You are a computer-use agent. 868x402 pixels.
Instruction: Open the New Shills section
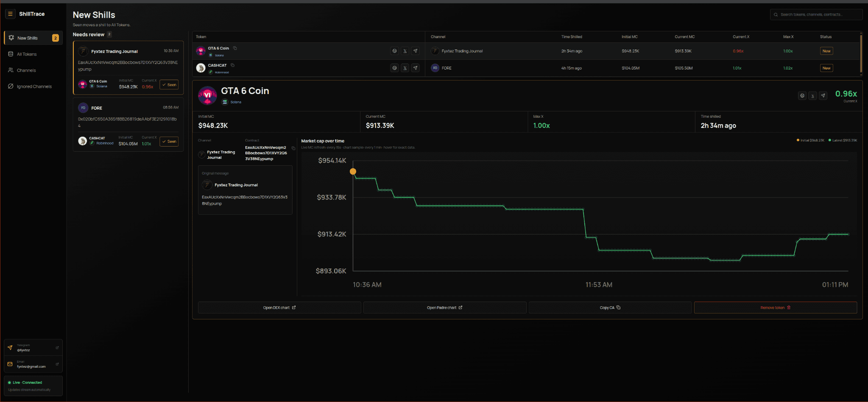(33, 38)
